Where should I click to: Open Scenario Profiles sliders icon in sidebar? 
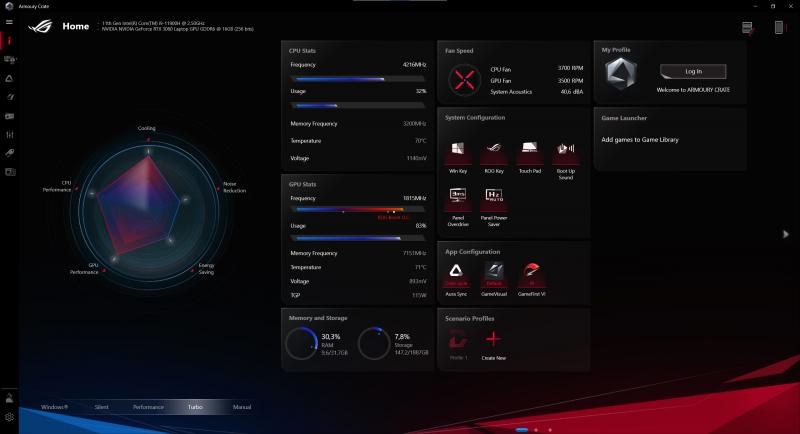9,135
